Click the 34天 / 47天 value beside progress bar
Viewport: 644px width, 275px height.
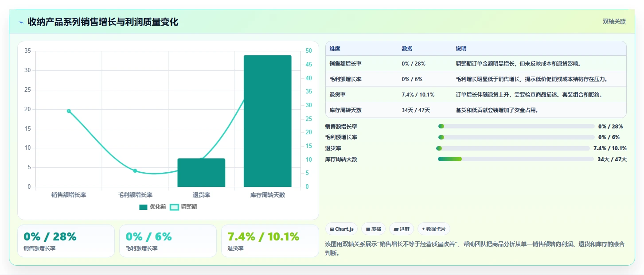(612, 159)
